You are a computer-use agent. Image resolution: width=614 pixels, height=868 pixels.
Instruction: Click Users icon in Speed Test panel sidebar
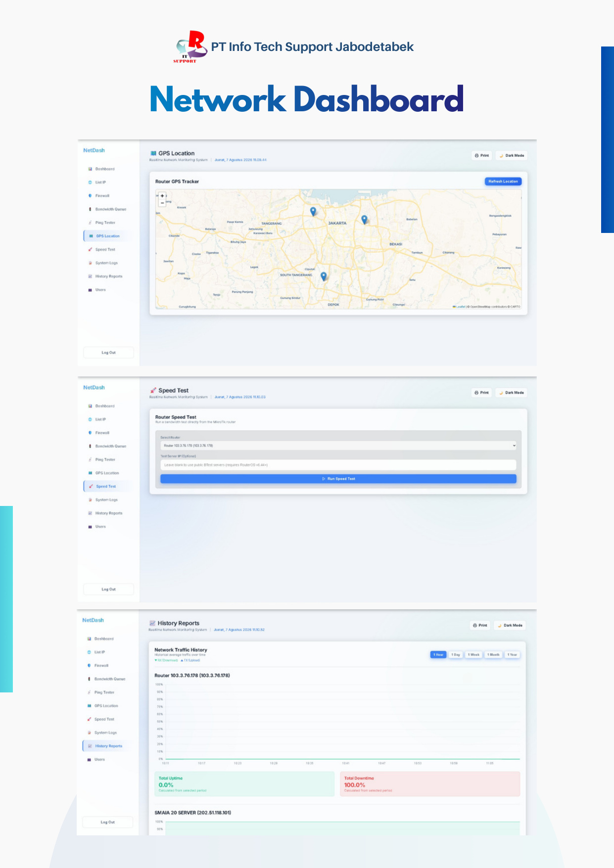pos(90,527)
